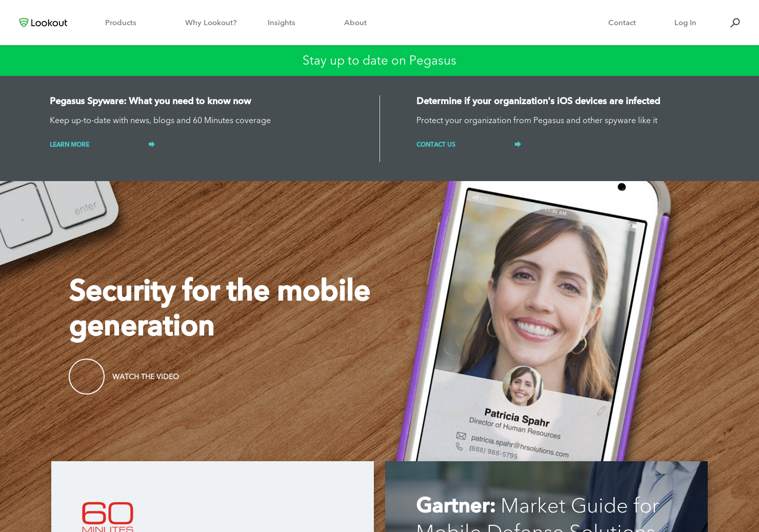Open the Products menu
Image resolution: width=759 pixels, height=532 pixels.
tap(121, 23)
